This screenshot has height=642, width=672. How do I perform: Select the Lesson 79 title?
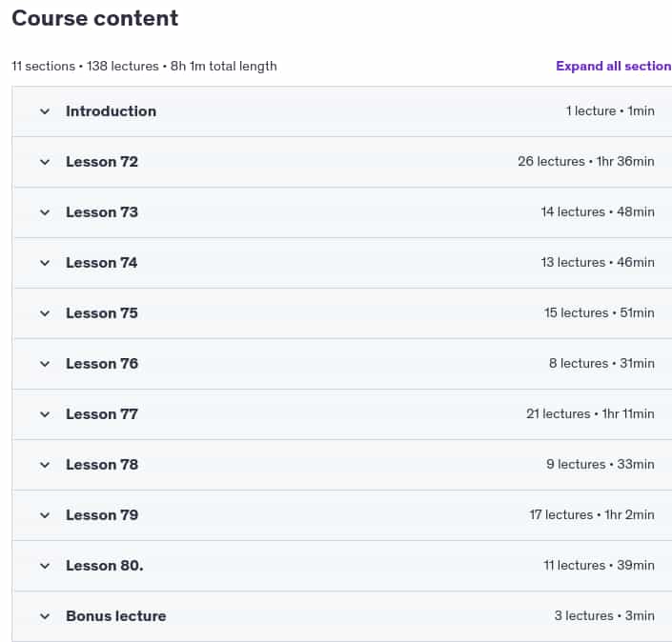(x=102, y=514)
